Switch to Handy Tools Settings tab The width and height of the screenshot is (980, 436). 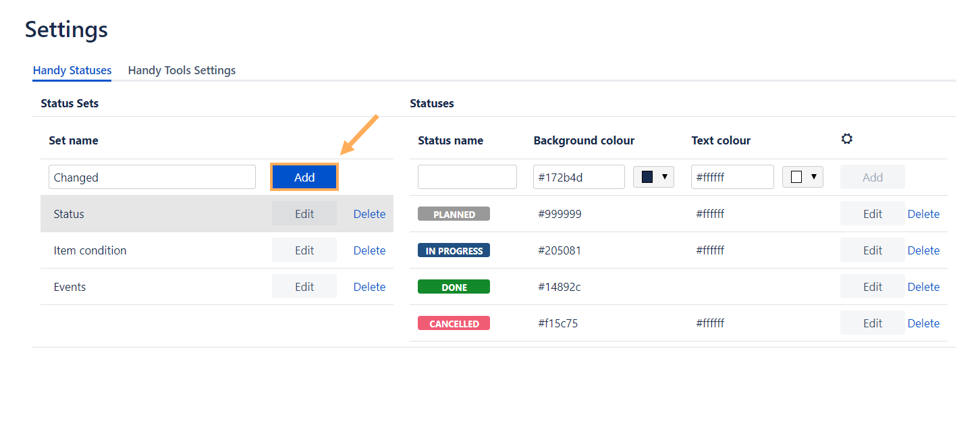pyautogui.click(x=182, y=70)
